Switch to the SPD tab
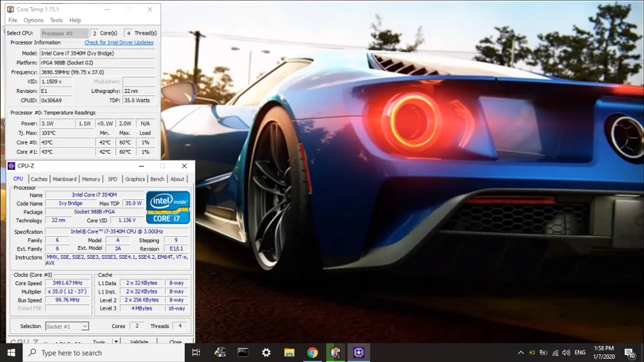Image resolution: width=644 pixels, height=362 pixels. (x=113, y=179)
